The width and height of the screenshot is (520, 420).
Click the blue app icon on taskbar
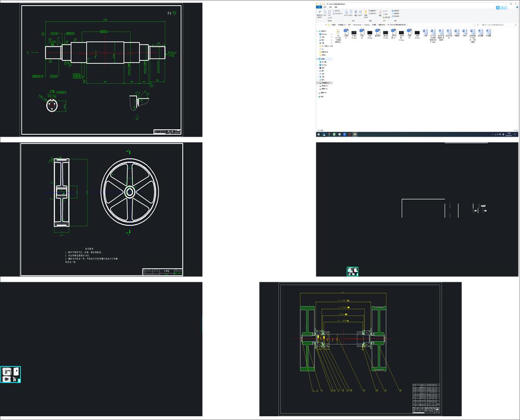(345, 134)
